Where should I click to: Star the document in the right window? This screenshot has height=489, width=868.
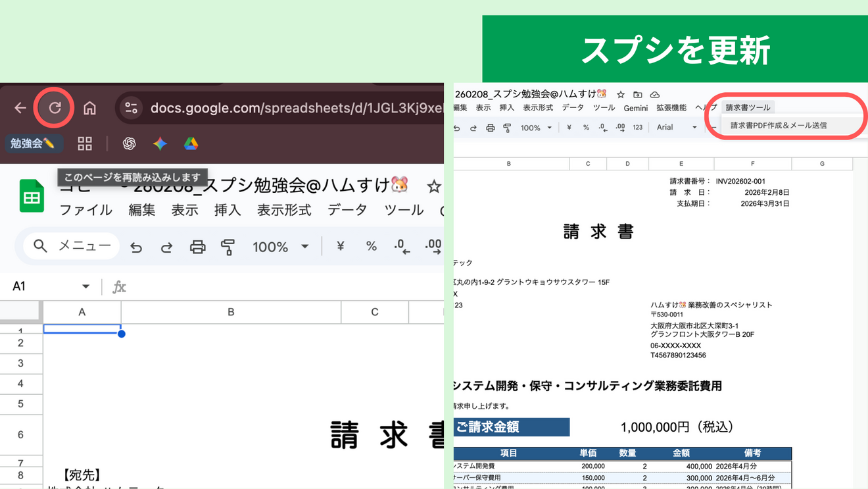click(x=620, y=95)
